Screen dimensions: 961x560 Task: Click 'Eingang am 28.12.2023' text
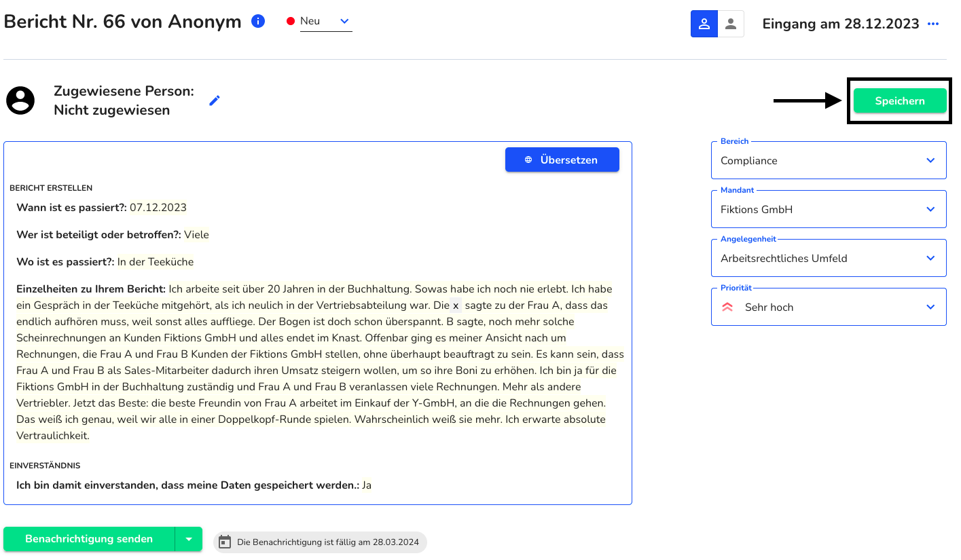pyautogui.click(x=841, y=24)
